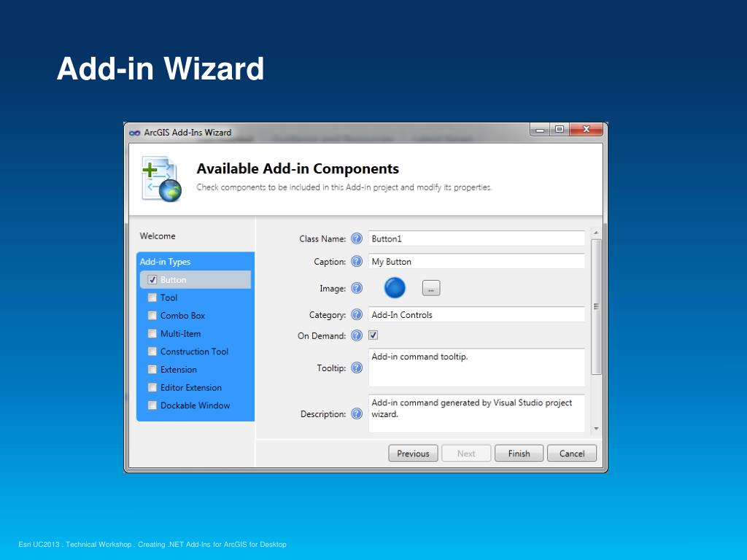Maximize the wizard window

(x=560, y=130)
